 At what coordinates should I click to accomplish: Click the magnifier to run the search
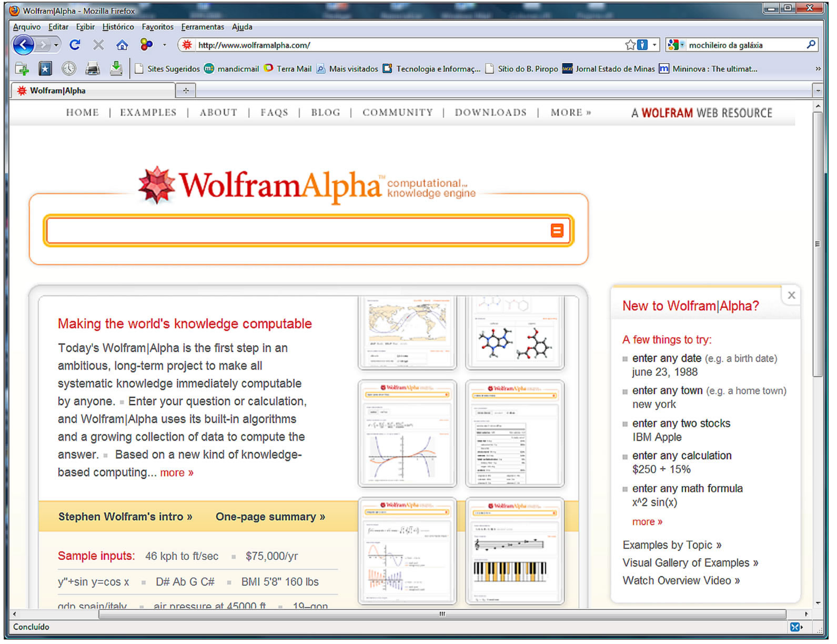811,45
